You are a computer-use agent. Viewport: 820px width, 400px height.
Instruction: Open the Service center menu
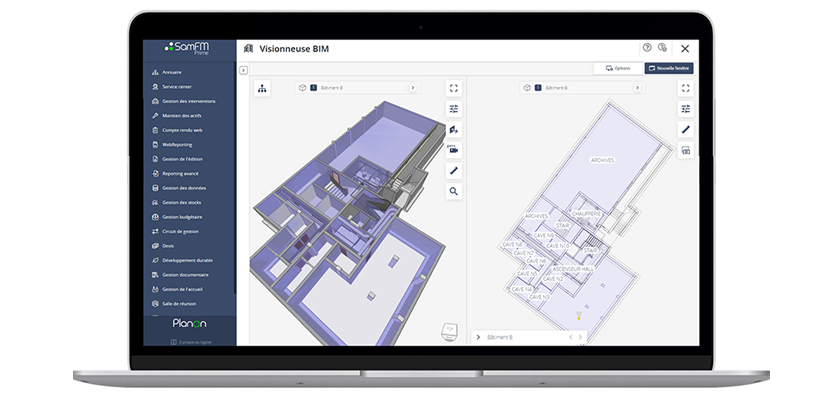177,87
